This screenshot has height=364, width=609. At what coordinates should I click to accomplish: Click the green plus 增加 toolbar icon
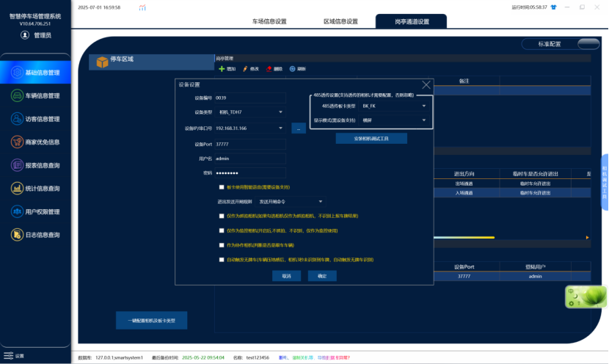tap(222, 69)
